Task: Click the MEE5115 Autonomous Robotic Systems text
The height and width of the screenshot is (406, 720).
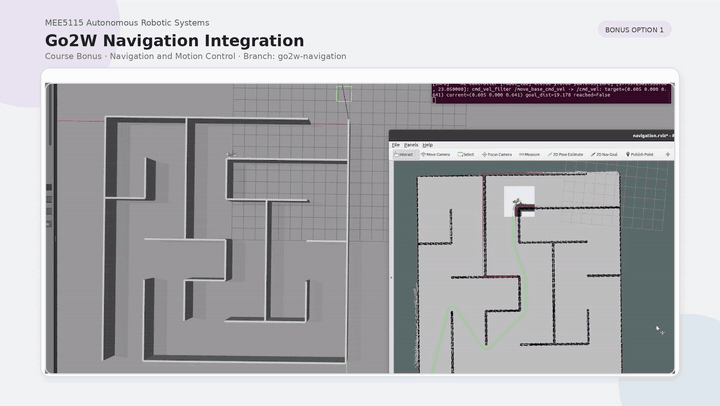Action: pyautogui.click(x=127, y=23)
